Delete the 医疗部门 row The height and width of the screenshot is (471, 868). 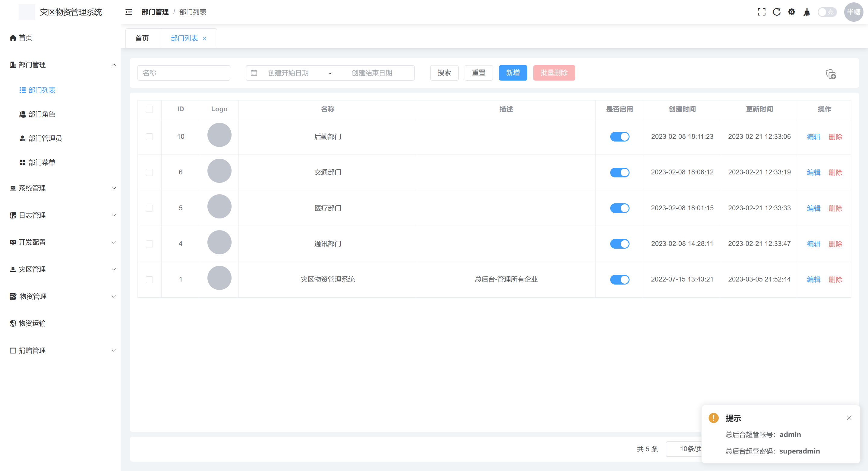835,208
